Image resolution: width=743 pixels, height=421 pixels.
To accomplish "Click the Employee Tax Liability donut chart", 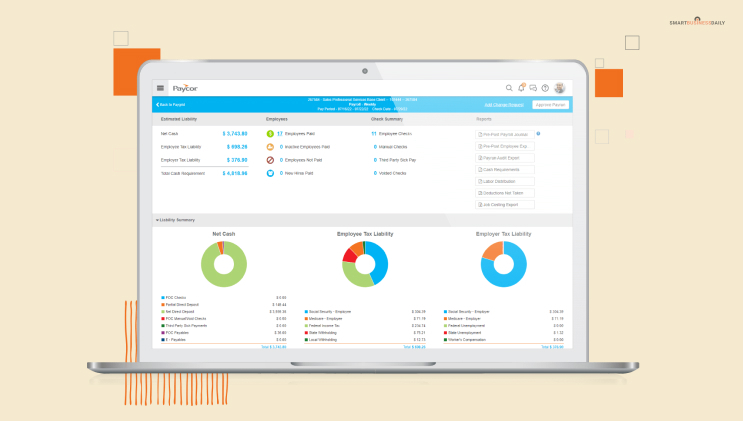I will click(x=365, y=264).
